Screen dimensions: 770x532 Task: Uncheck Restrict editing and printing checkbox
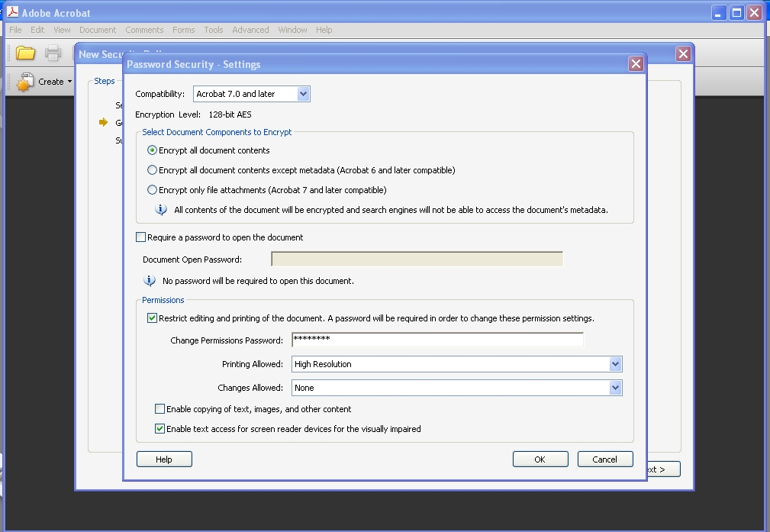[x=152, y=318]
